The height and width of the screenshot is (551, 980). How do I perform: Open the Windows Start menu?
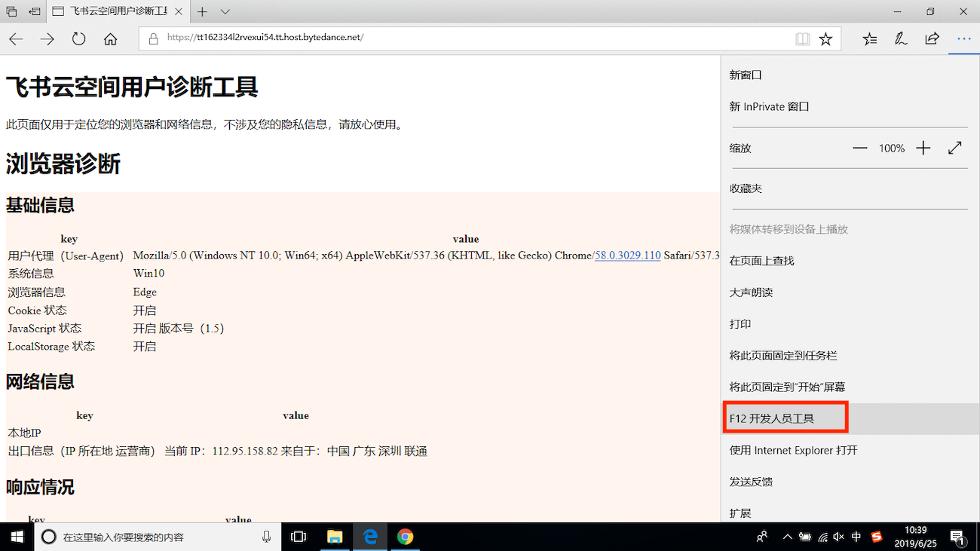17,537
